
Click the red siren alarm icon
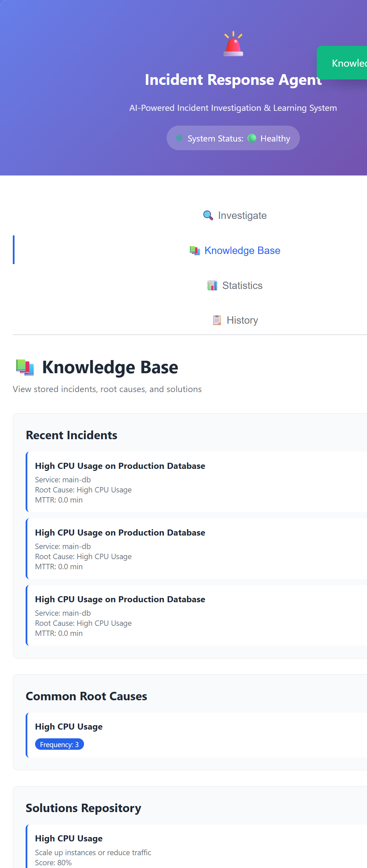tap(233, 44)
